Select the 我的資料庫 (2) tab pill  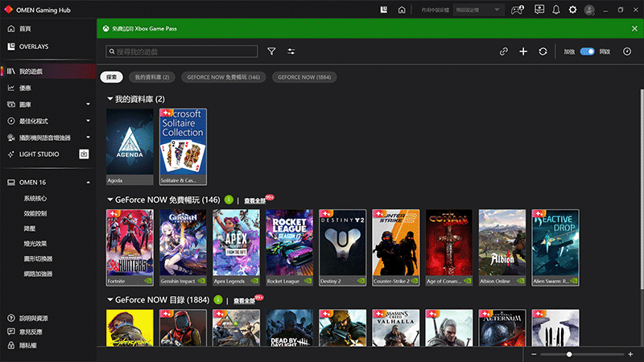click(x=152, y=77)
